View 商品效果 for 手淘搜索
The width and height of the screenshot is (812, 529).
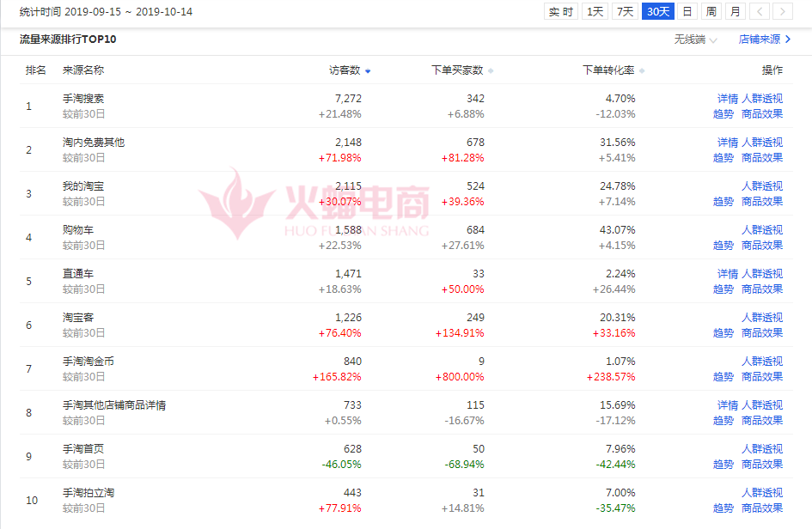pos(762,114)
